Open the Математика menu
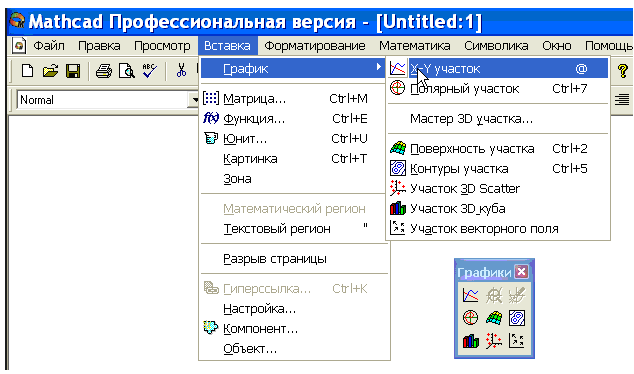Screen dimensions: 634x374 [414, 46]
